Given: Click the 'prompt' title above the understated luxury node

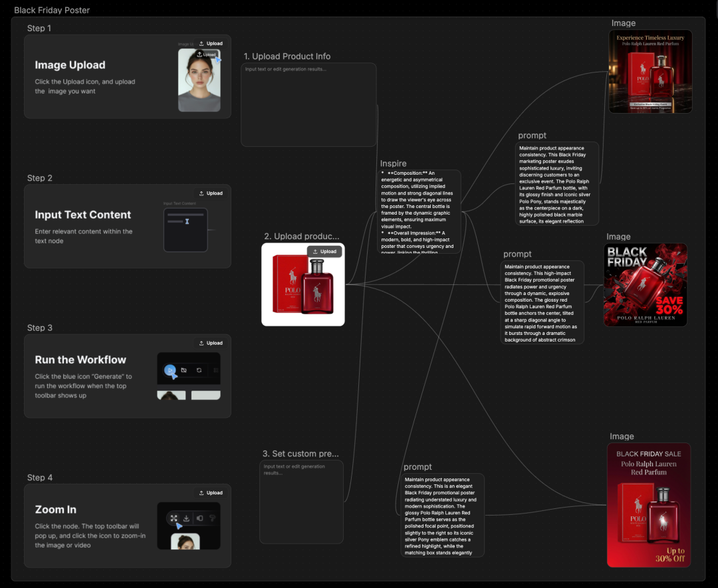Looking at the screenshot, I should (418, 466).
